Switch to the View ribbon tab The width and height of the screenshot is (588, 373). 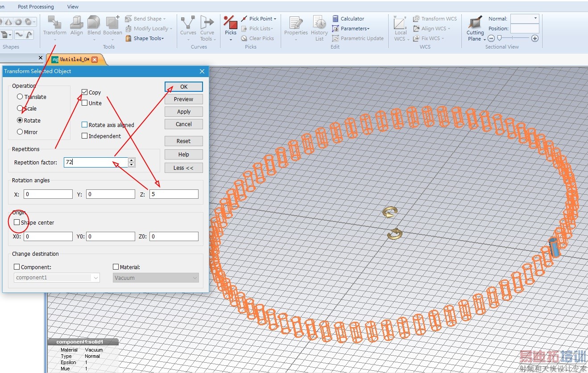click(73, 7)
